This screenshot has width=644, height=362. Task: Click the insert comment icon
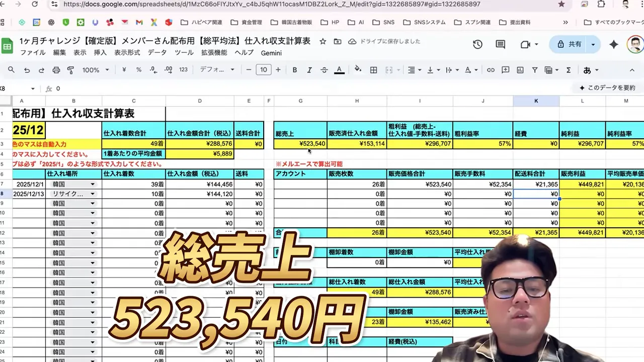click(x=505, y=70)
